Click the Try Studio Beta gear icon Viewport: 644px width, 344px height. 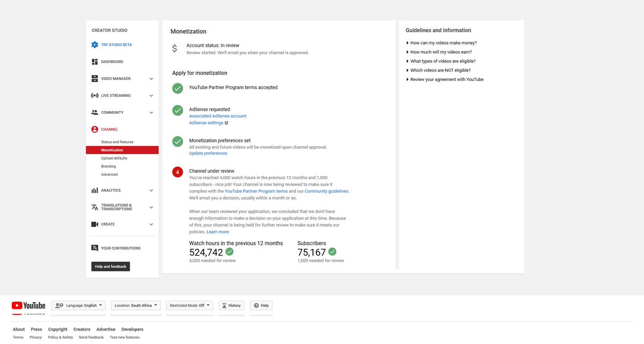(94, 45)
